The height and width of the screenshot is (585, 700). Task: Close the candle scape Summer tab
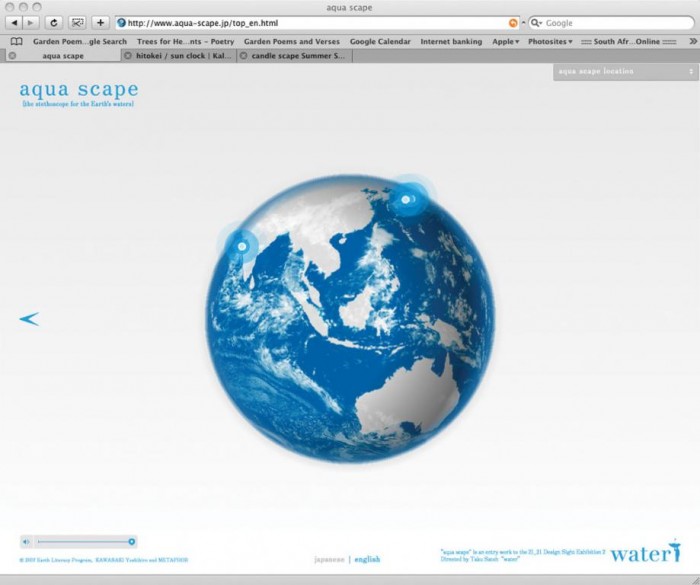(x=243, y=56)
